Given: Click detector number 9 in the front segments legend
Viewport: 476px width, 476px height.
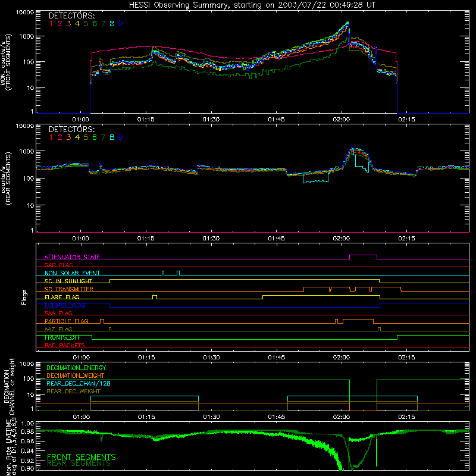Looking at the screenshot, I should point(121,23).
